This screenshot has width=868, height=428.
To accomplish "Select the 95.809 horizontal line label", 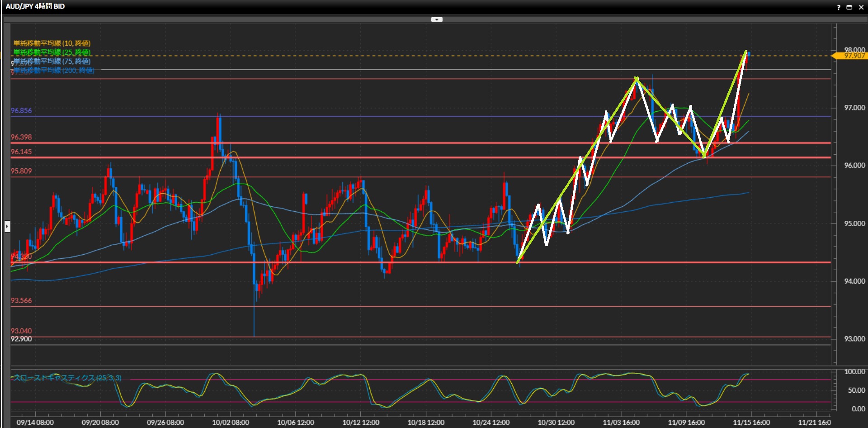I will pos(21,171).
